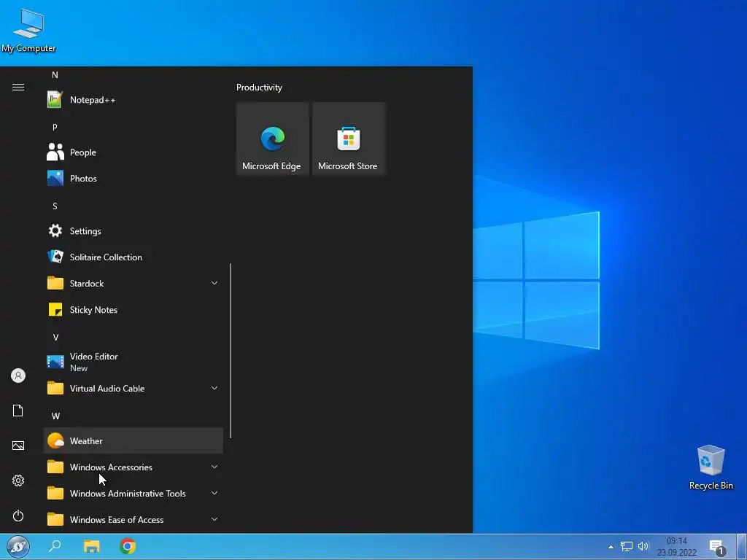Open Pictures from Start sidebar
747x560 pixels.
point(18,446)
